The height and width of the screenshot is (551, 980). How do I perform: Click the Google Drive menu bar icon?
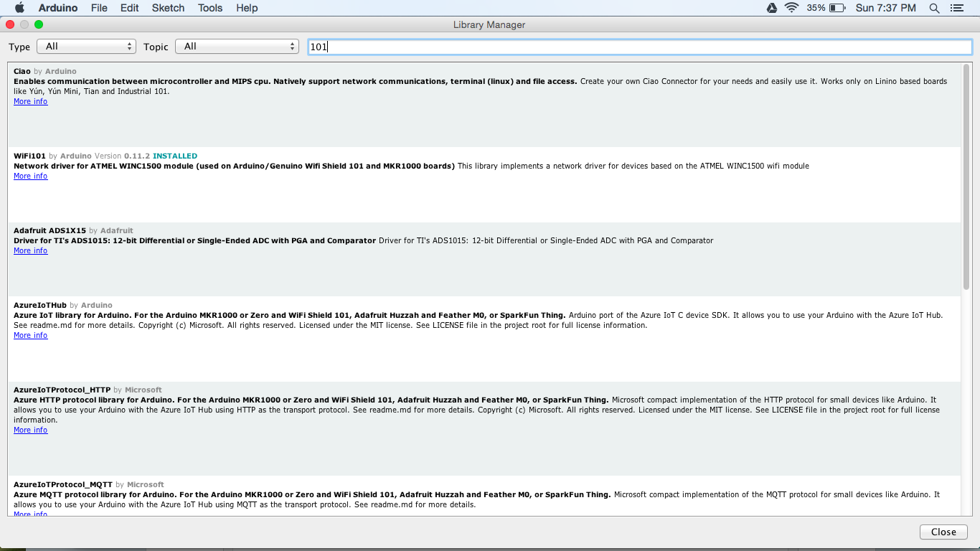[772, 8]
